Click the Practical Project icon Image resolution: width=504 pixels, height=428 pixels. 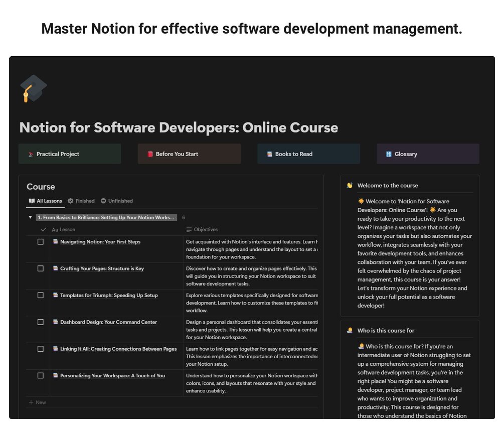click(x=31, y=155)
